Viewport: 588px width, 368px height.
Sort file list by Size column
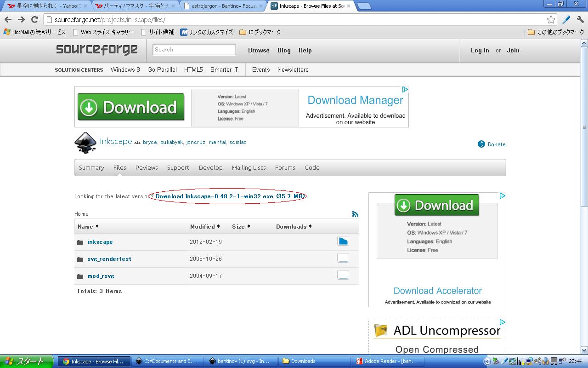click(241, 226)
